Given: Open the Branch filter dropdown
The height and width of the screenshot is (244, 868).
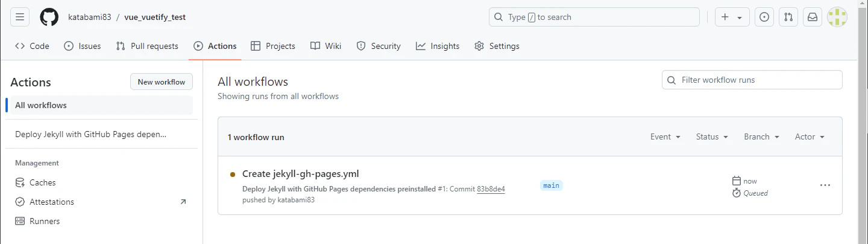Looking at the screenshot, I should (x=762, y=137).
